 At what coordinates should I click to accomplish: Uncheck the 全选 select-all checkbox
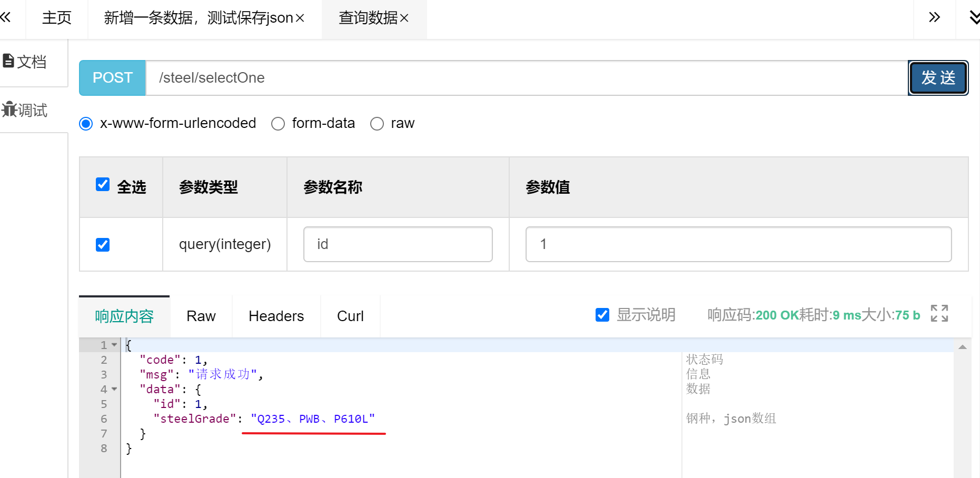(x=102, y=185)
